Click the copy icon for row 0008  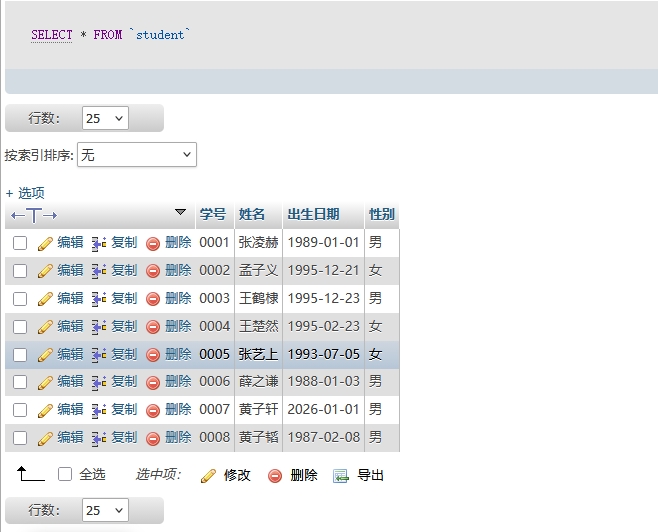[x=99, y=438]
